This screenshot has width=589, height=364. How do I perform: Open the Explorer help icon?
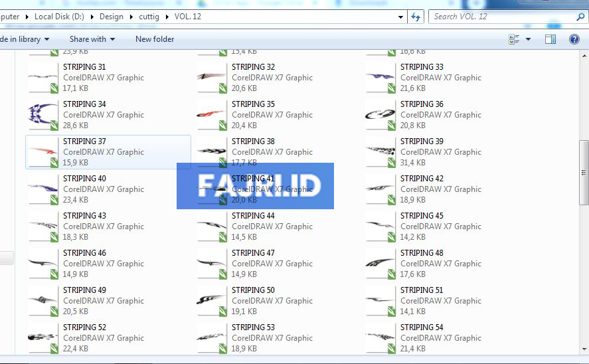coord(574,39)
